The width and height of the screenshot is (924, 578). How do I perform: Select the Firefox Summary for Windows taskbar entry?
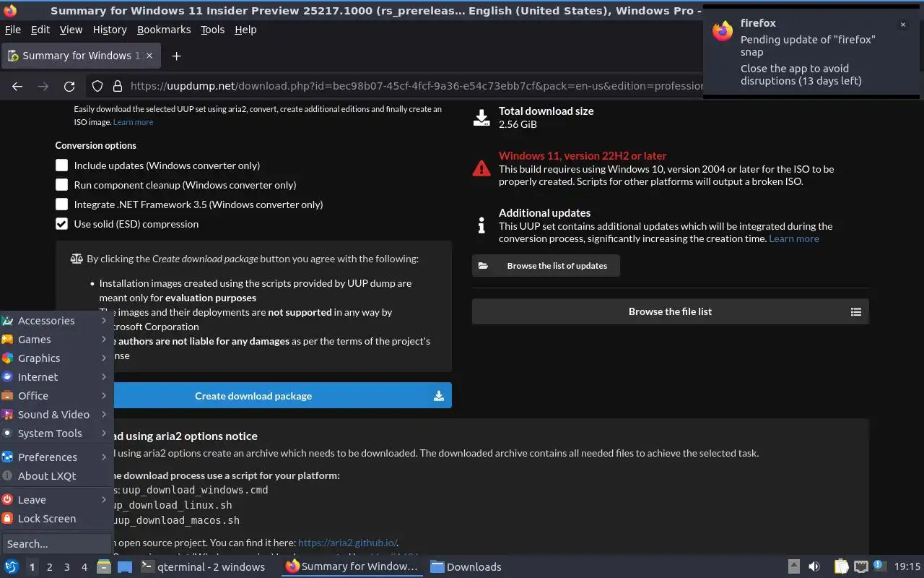click(352, 566)
